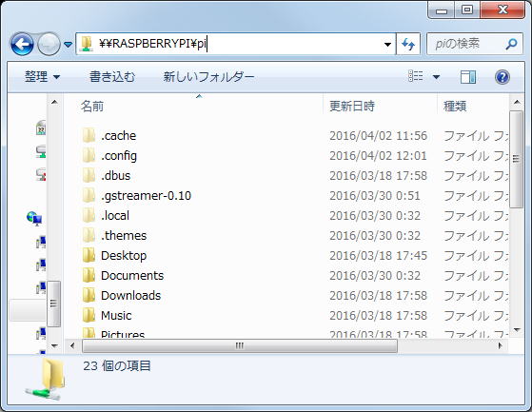Create folder with 新しいフォルダー

coord(208,77)
